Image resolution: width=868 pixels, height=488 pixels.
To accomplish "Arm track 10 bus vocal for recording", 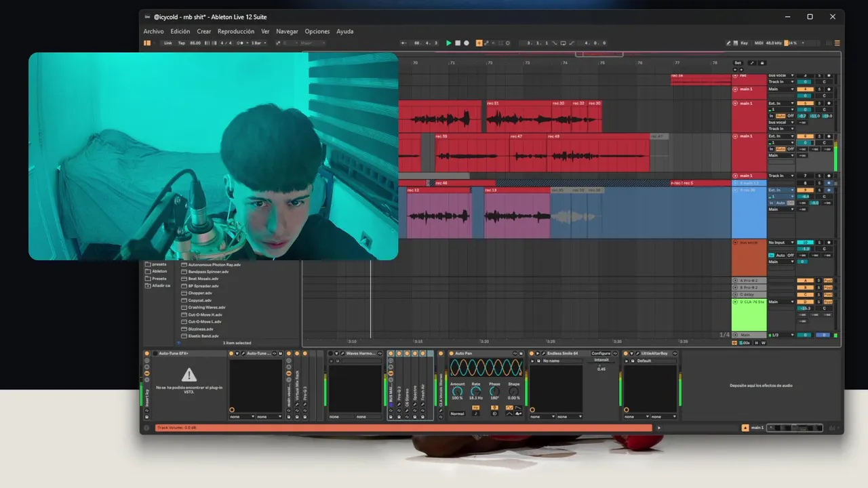I will click(829, 243).
